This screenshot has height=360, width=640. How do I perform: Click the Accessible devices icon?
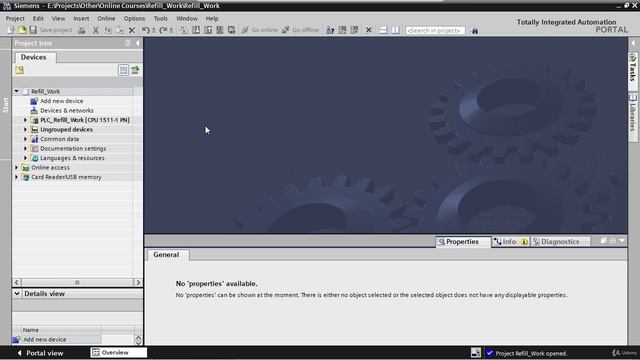coord(330,30)
